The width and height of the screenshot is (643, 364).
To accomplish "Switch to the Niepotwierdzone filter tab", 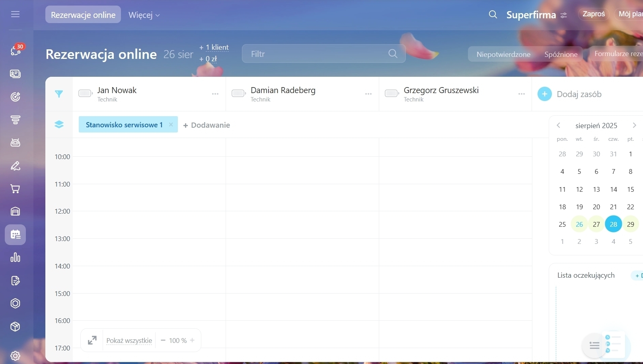I will click(x=503, y=54).
